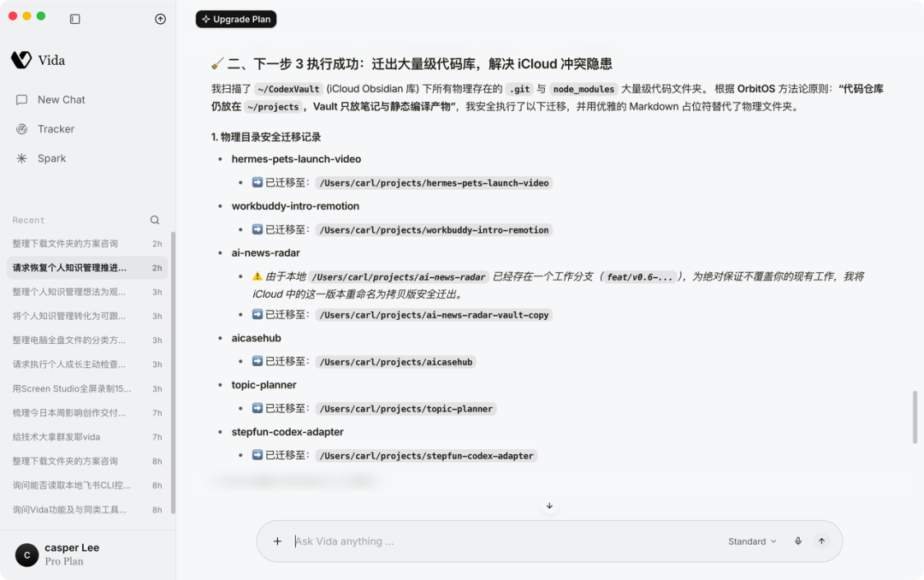The image size is (924, 580).
Task: Click path /Users/carl/projects/topic-planner
Action: [x=406, y=408]
